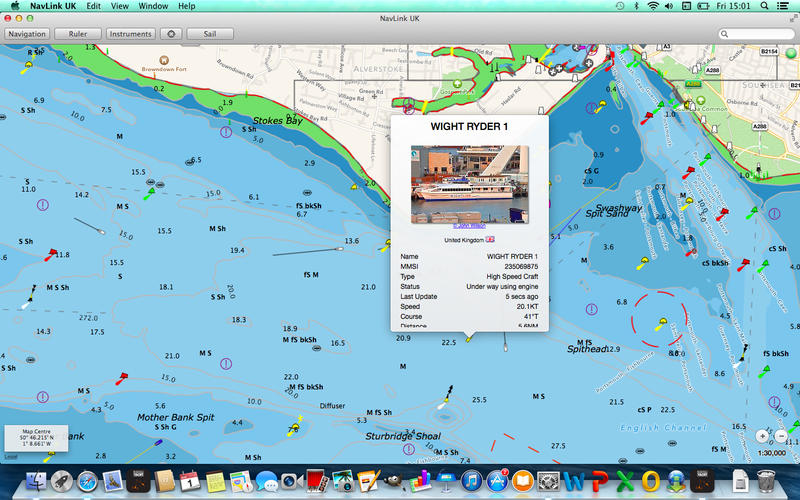Click the speed value 20.1KT
The image size is (800, 500).
(527, 307)
